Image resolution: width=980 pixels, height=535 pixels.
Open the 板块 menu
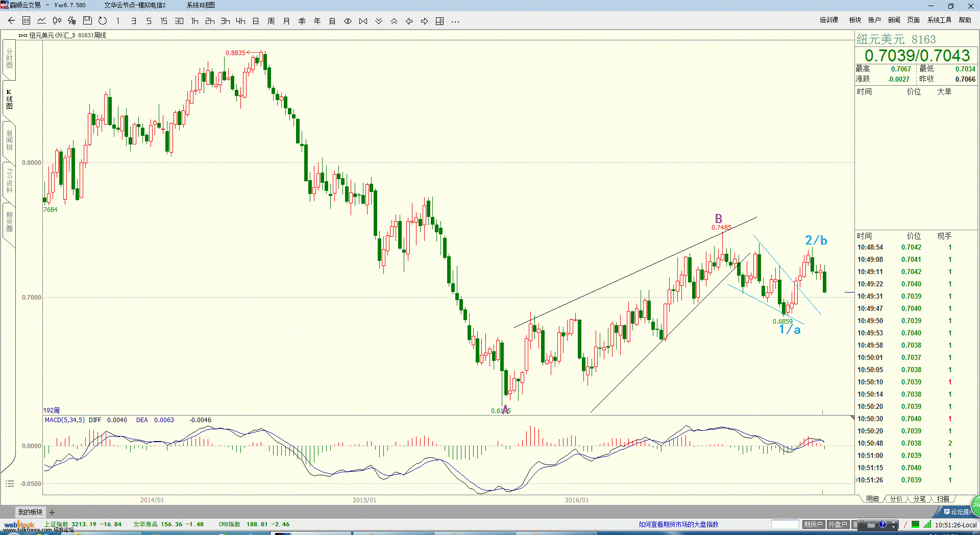(x=855, y=20)
